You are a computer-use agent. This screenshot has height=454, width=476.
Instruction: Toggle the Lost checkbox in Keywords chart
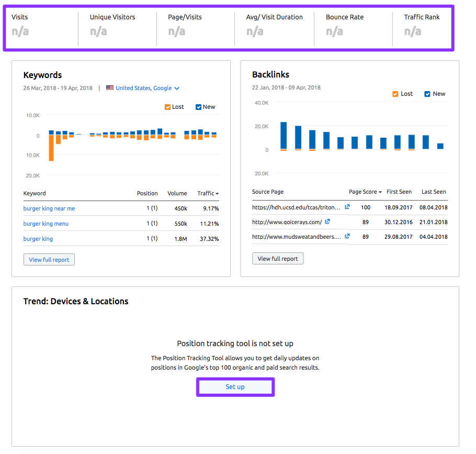click(168, 107)
